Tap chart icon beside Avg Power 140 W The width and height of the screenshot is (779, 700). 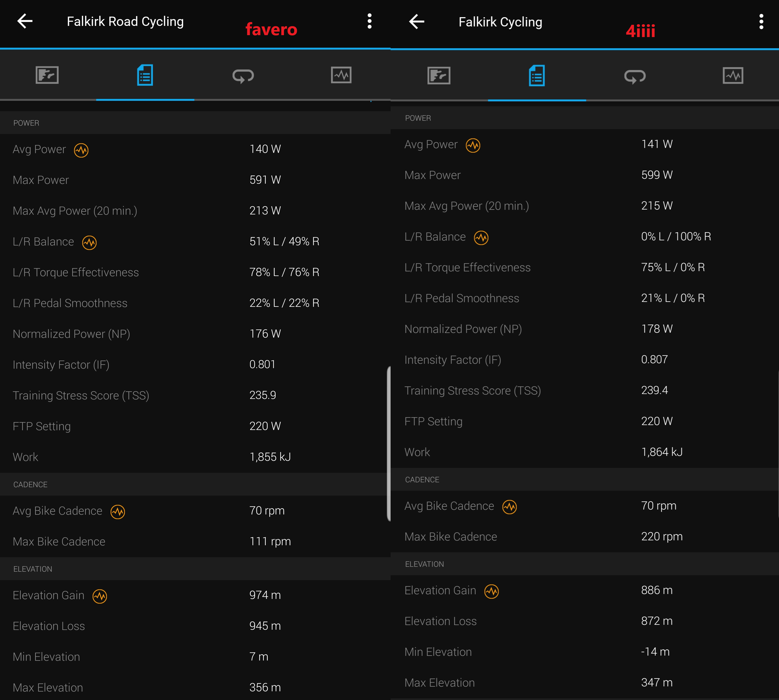pyautogui.click(x=81, y=150)
